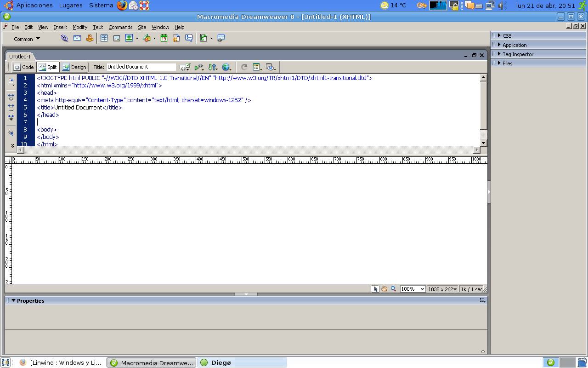Click Collapse Selection in coding toolbar

pos(11,108)
